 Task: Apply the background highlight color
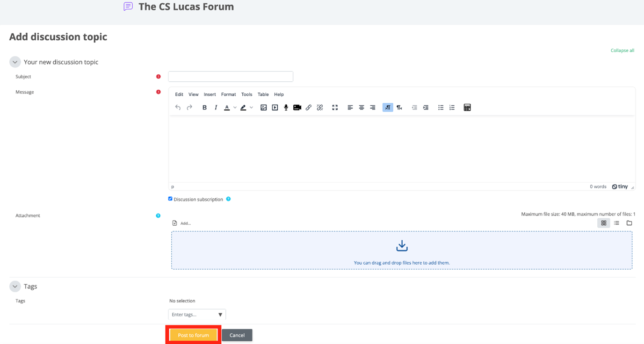tap(243, 107)
